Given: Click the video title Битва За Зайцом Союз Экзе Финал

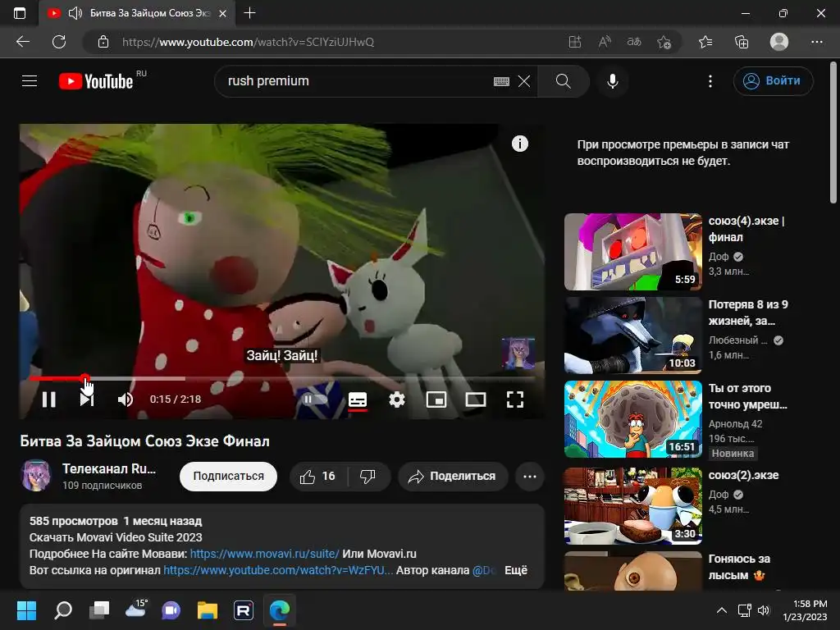Looking at the screenshot, I should (144, 441).
